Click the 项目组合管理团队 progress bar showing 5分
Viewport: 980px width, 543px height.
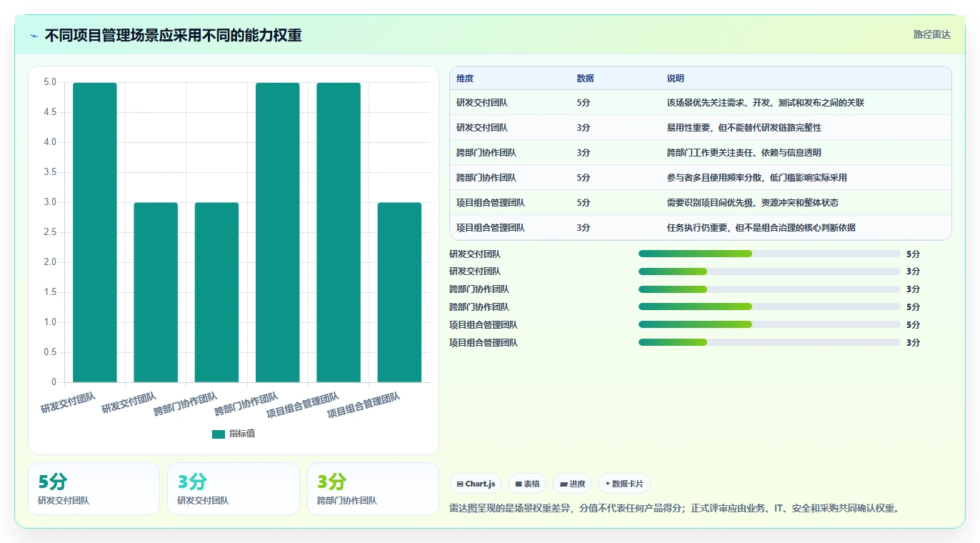[769, 325]
